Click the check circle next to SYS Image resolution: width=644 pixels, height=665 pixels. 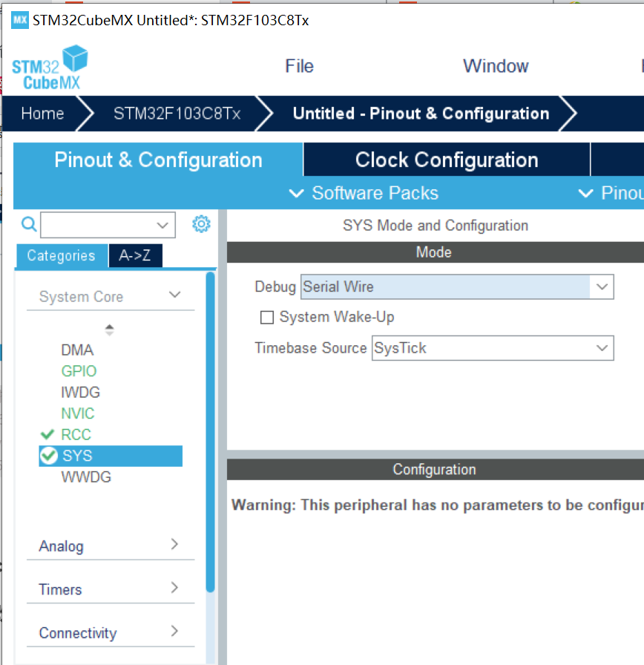[x=49, y=456]
